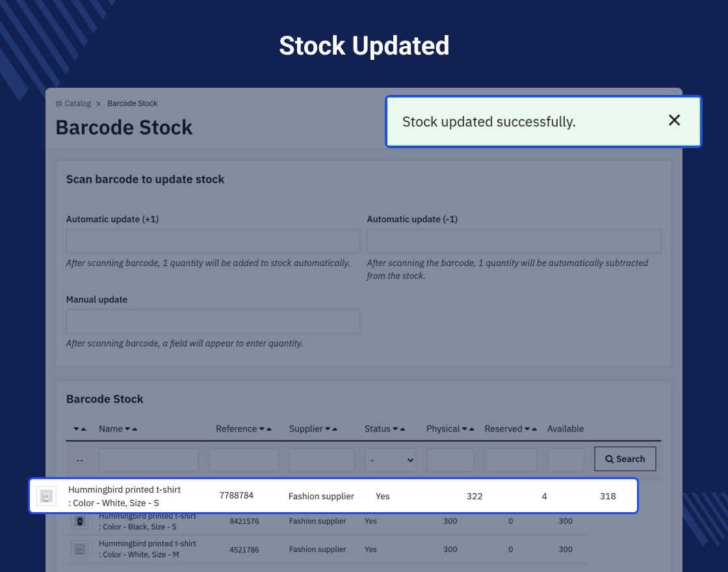Click thumbnail of Black Size S t-shirt

coord(80,521)
